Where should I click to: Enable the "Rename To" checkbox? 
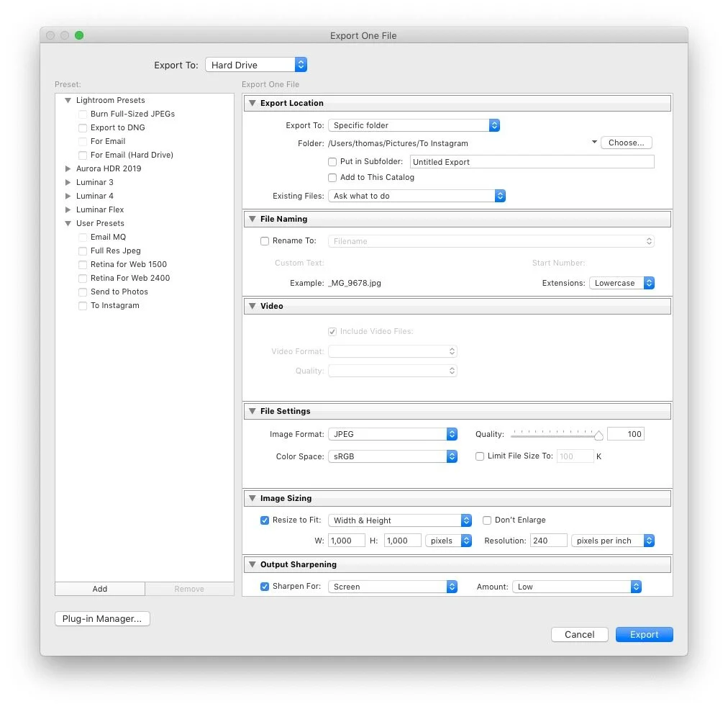(x=265, y=241)
